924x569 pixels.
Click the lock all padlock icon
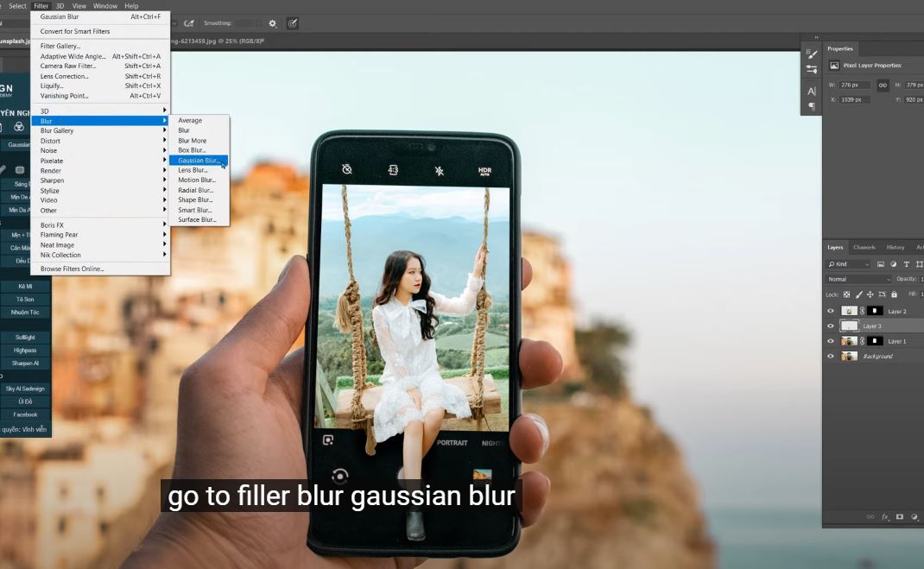coord(894,294)
